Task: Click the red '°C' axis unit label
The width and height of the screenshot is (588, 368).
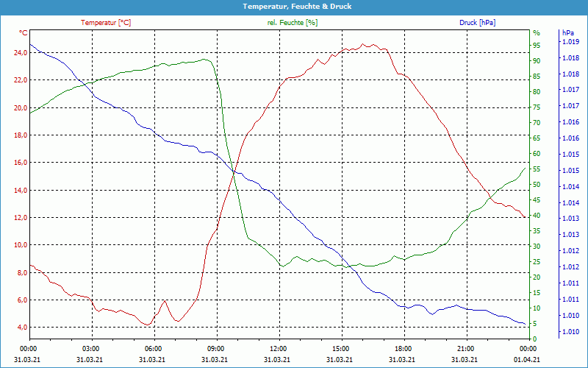Action: pos(24,33)
